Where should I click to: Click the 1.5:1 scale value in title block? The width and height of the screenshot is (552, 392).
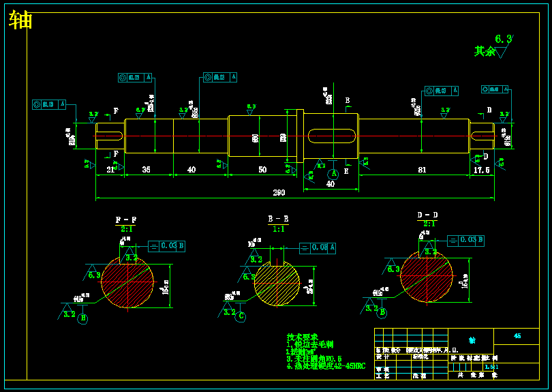pos(491,367)
